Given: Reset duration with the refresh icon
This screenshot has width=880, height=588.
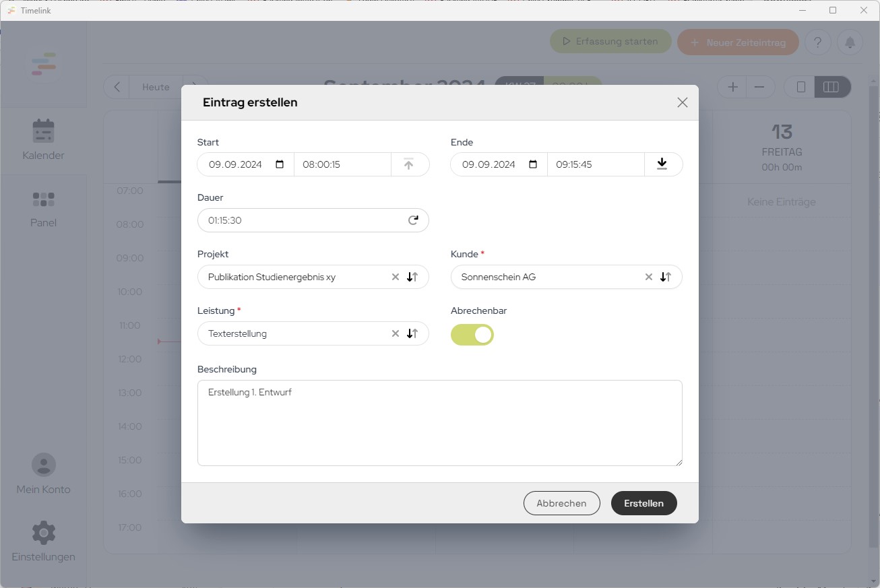Looking at the screenshot, I should (x=413, y=220).
